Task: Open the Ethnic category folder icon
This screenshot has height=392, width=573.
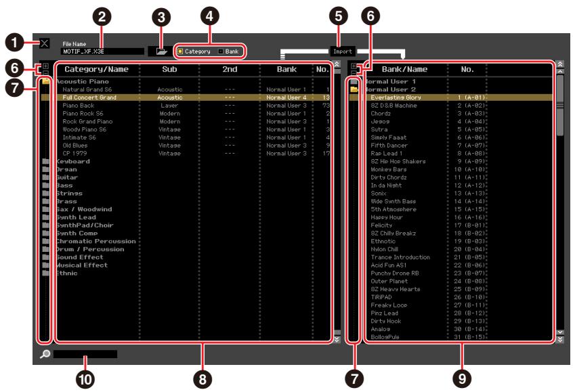Action: (45, 274)
